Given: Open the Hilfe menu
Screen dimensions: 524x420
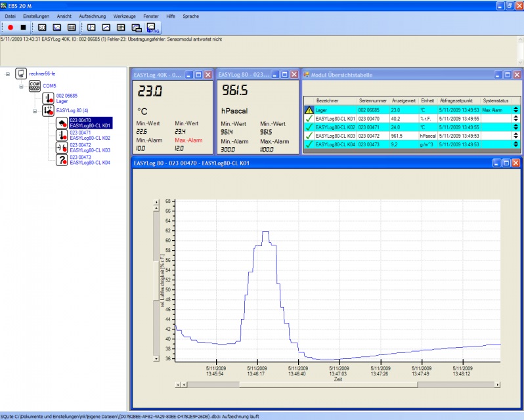Looking at the screenshot, I should (x=171, y=16).
